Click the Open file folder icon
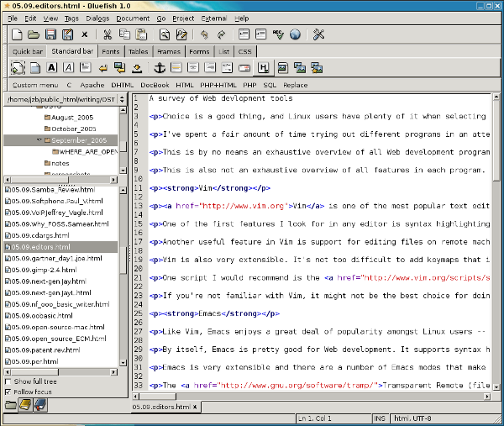Viewport: 504px width, 426px height. tap(34, 34)
